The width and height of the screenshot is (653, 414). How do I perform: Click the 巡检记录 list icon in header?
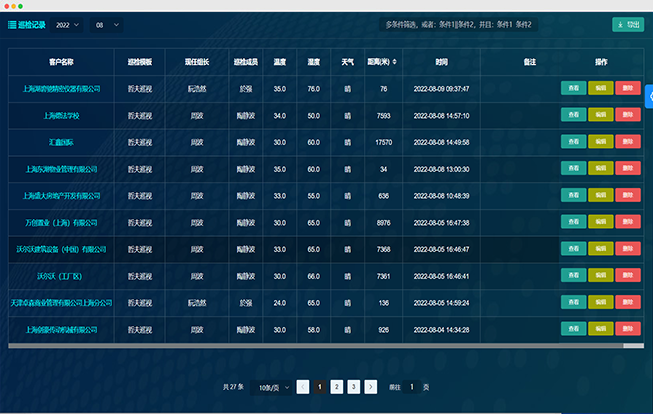tap(12, 24)
